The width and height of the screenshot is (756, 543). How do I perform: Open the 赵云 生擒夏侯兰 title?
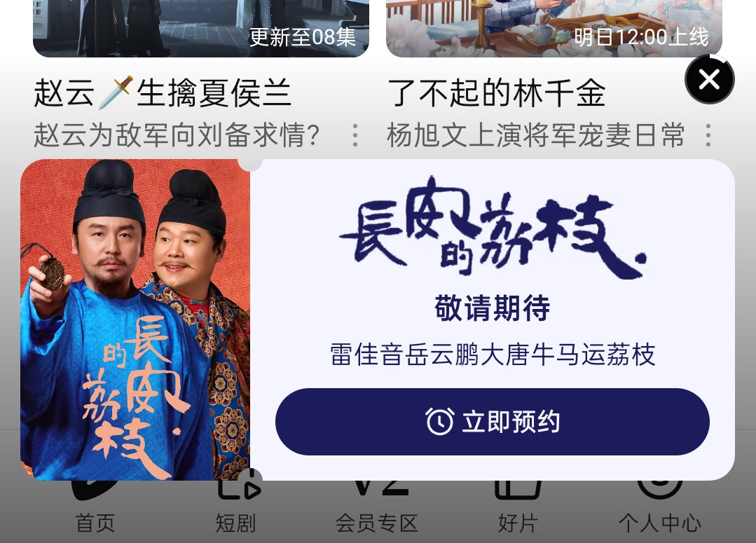(163, 92)
